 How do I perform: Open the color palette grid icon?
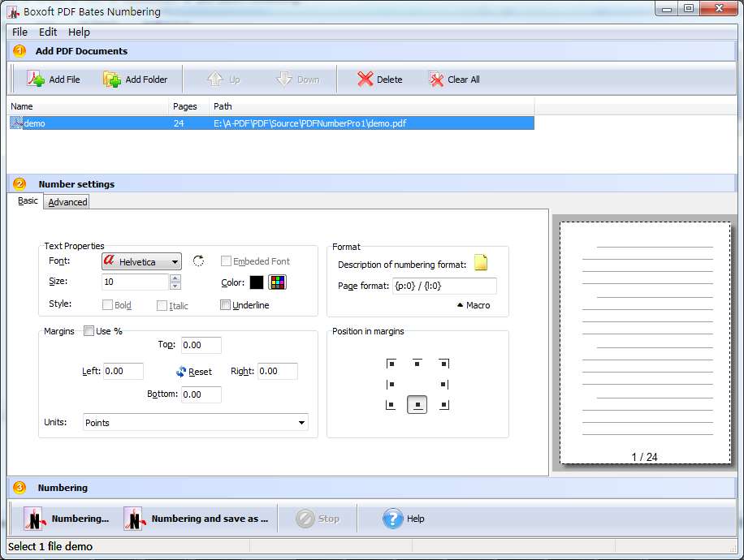(x=278, y=282)
